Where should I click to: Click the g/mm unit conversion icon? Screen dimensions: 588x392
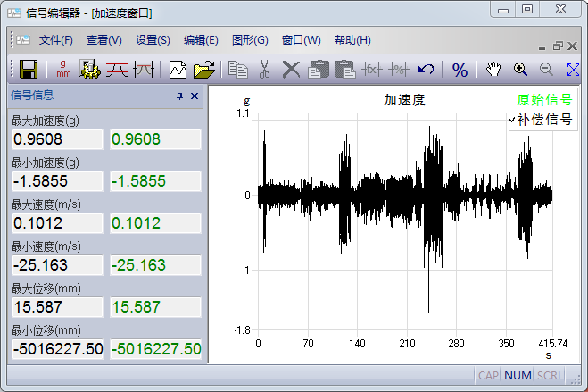pyautogui.click(x=62, y=69)
